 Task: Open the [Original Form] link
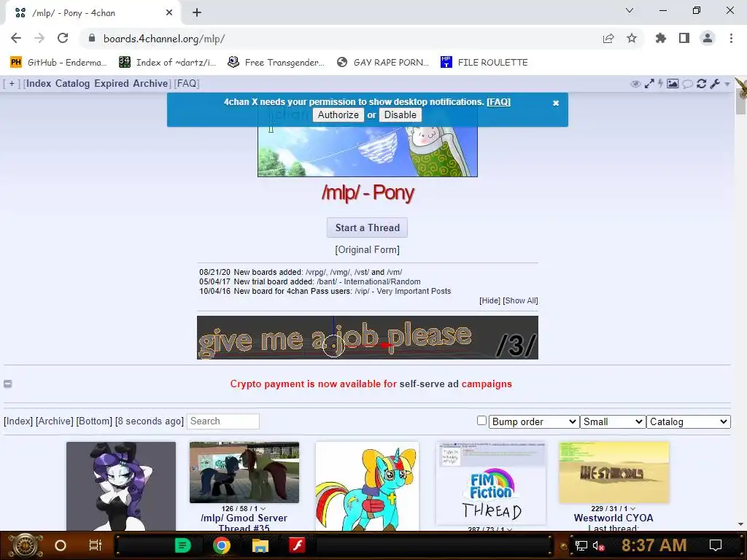(368, 249)
